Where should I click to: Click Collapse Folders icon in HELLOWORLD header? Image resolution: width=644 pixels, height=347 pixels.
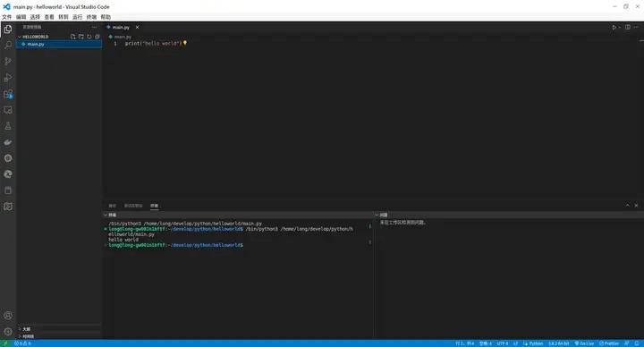point(97,37)
